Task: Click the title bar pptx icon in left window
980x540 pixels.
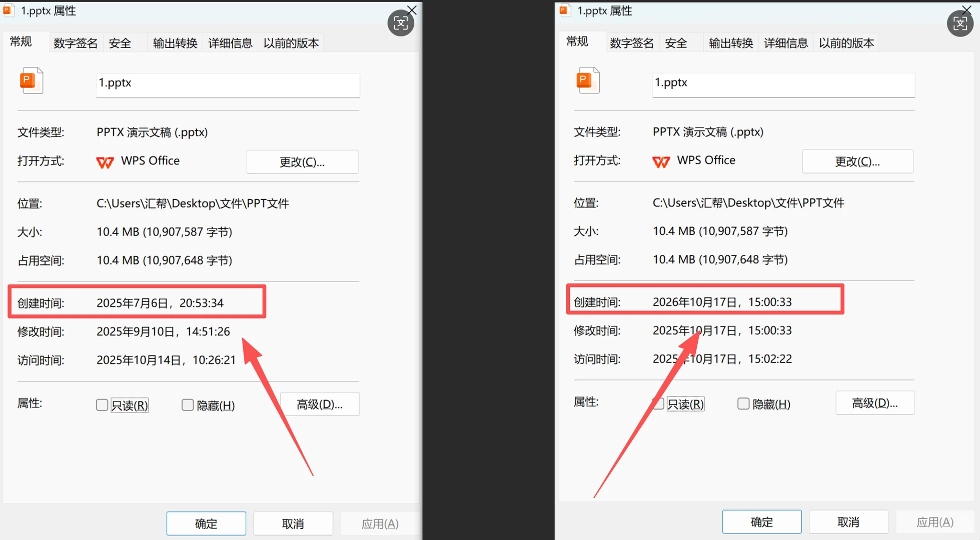Action: point(9,10)
